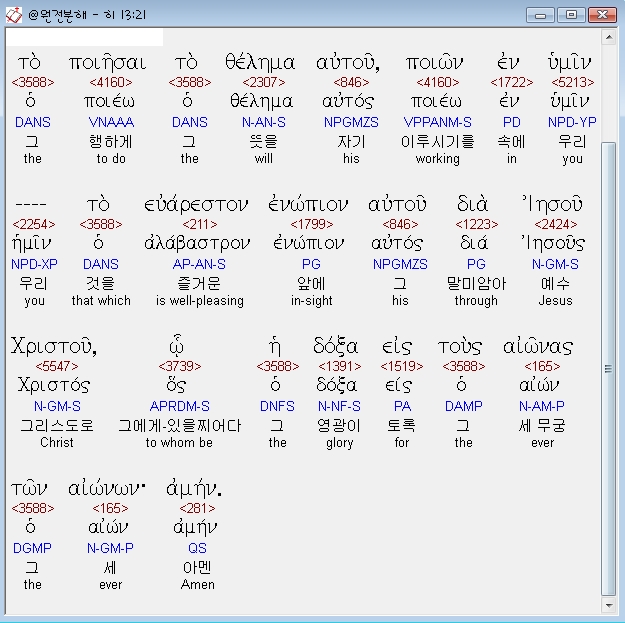Screen dimensions: 625x623
Task: Open Strong's number <1799>
Action: 312,224
